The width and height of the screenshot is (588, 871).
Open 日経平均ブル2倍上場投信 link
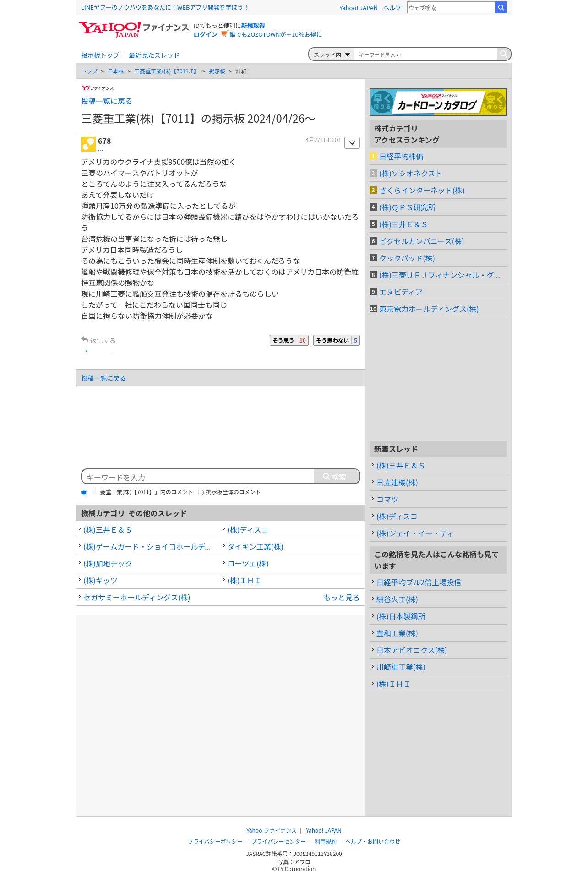(x=419, y=582)
